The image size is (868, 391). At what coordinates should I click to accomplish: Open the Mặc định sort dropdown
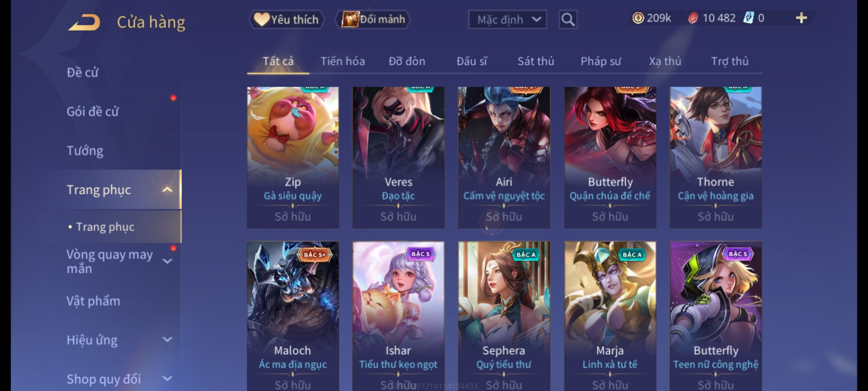[x=507, y=20]
